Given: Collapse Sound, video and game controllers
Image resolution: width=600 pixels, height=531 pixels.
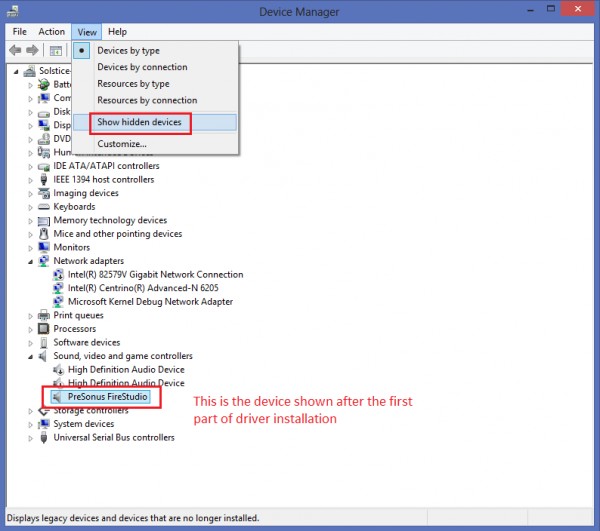Looking at the screenshot, I should (x=30, y=357).
